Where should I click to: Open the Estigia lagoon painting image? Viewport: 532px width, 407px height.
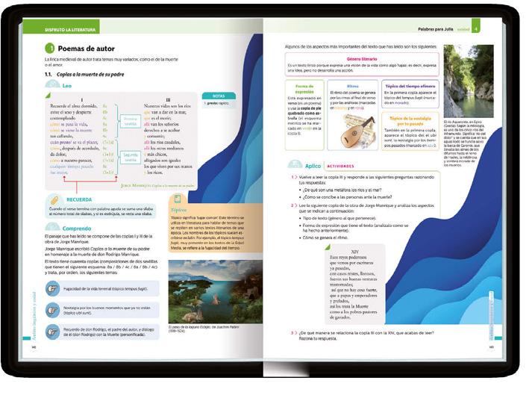click(x=216, y=291)
